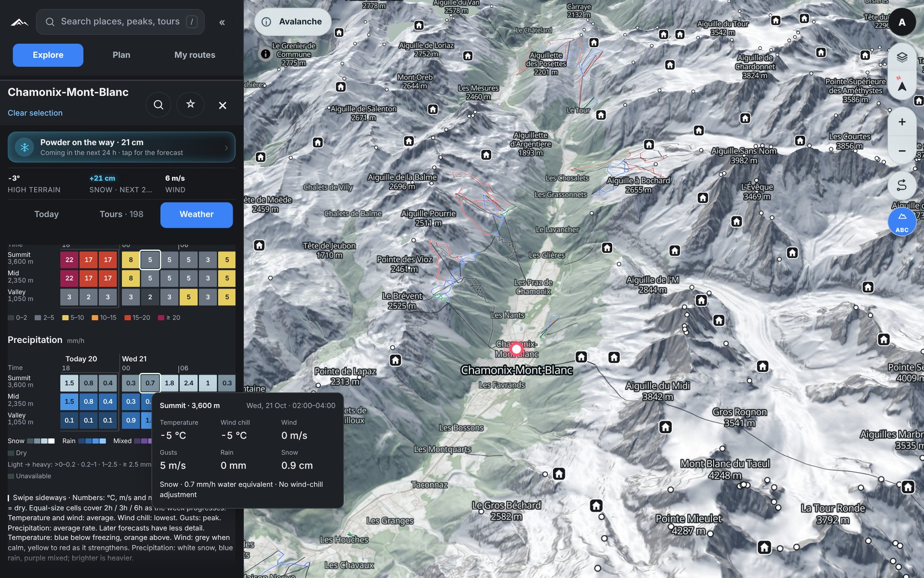Image resolution: width=924 pixels, height=578 pixels.
Task: Click the magnifier icon beside Chamonix-Mont-Blanc
Action: coord(158,105)
